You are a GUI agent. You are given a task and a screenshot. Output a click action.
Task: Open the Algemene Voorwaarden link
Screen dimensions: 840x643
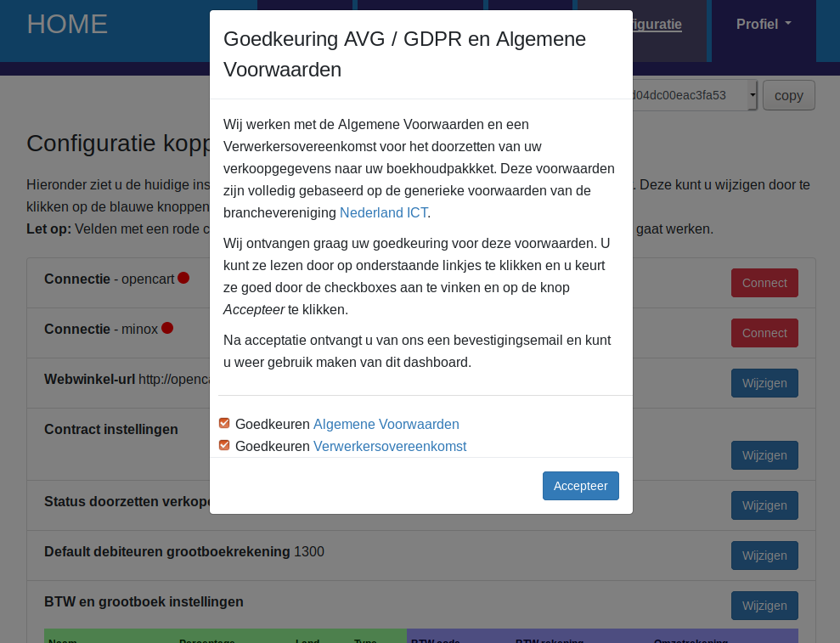386,424
